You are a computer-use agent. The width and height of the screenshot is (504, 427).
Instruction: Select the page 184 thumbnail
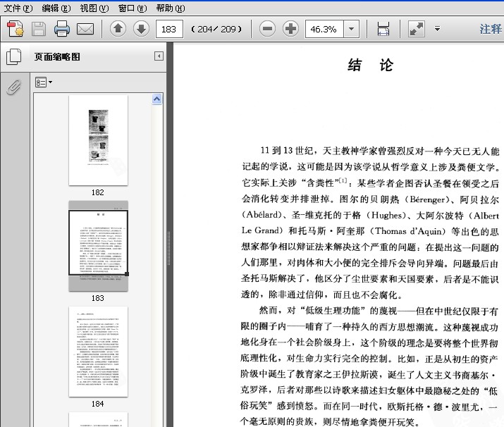click(98, 351)
